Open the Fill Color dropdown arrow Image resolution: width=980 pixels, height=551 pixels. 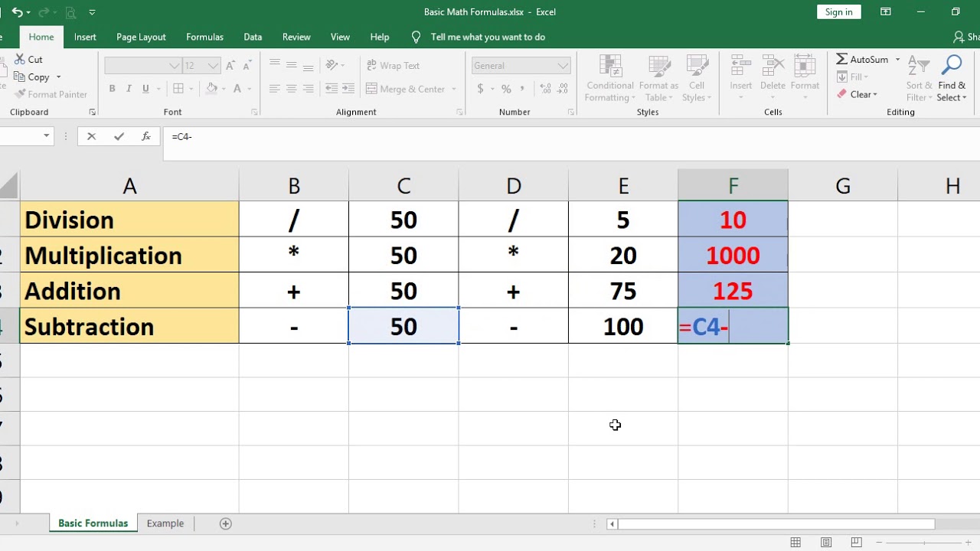pos(224,89)
